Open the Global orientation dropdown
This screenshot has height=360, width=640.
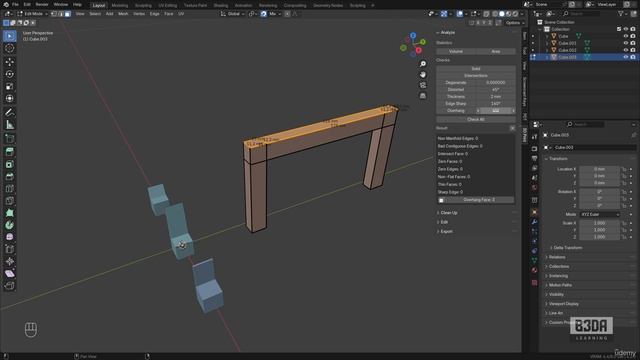click(x=232, y=14)
